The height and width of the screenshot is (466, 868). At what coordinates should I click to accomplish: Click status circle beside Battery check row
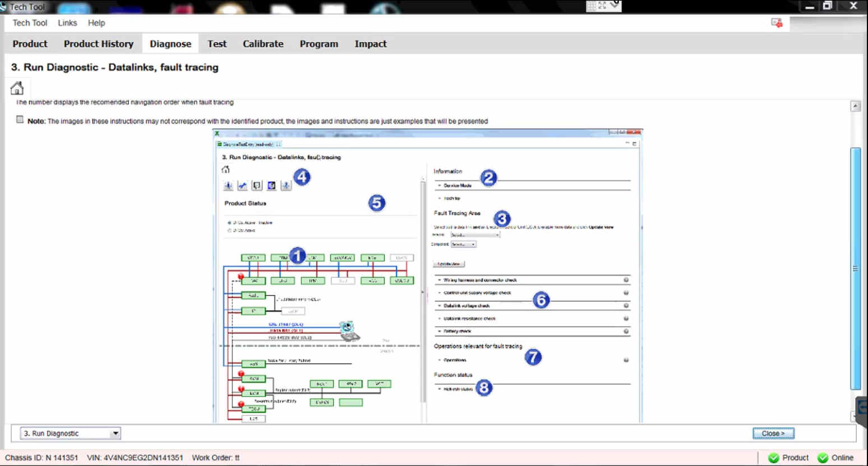626,331
